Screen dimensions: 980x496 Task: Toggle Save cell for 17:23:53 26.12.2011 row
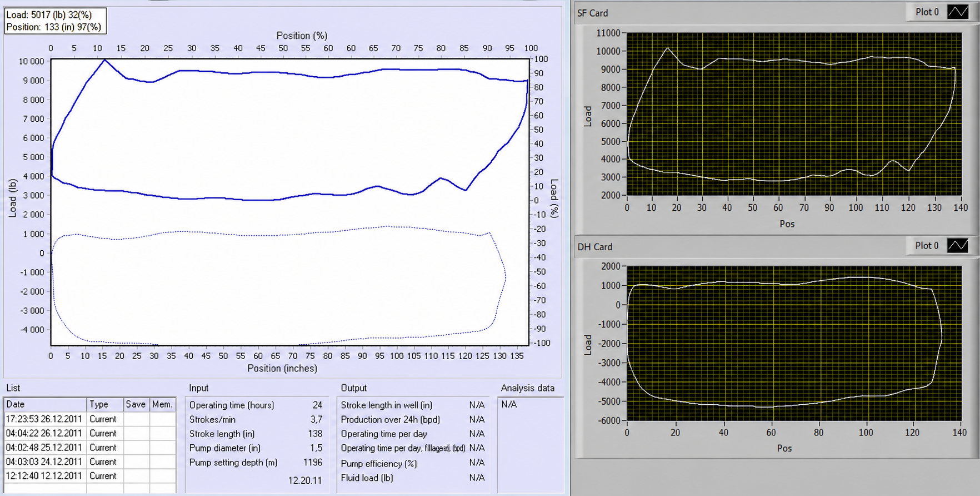(136, 419)
